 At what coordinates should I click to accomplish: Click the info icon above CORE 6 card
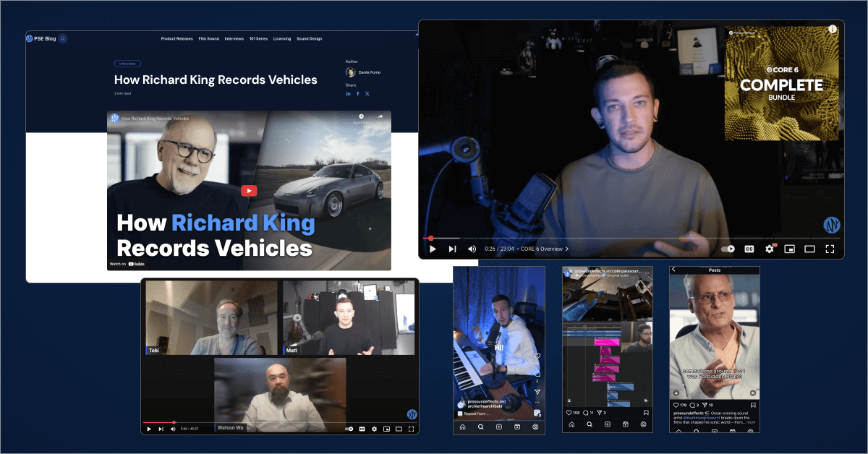tap(832, 29)
